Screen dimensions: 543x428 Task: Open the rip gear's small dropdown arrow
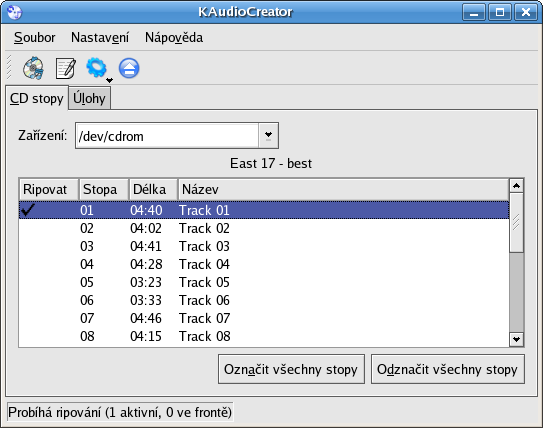click(x=109, y=80)
